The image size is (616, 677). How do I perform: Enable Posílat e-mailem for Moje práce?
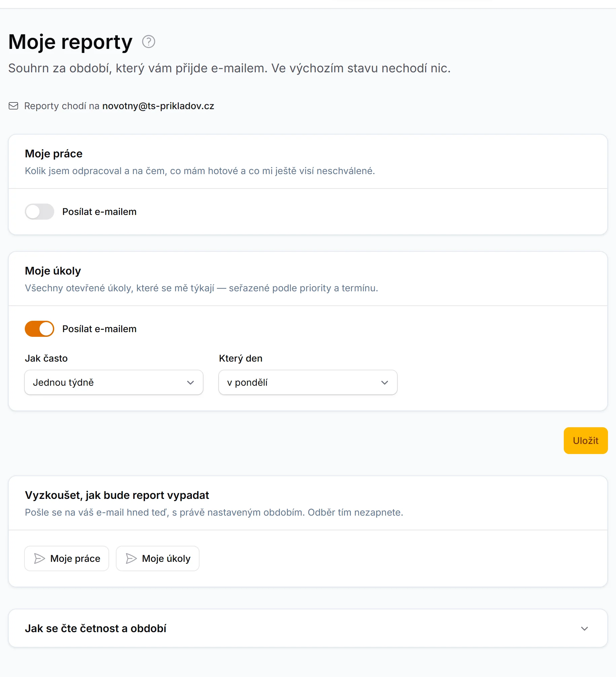[40, 212]
